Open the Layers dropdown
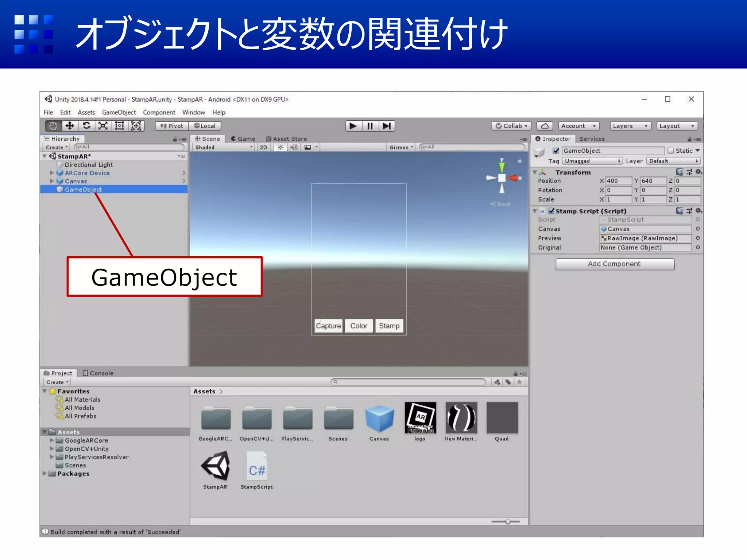 (x=630, y=126)
